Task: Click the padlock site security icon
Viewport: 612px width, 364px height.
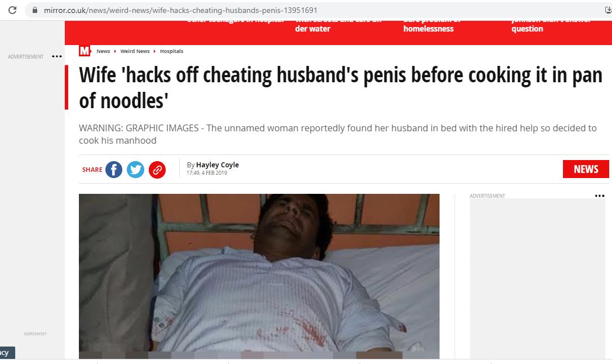Action: point(35,10)
